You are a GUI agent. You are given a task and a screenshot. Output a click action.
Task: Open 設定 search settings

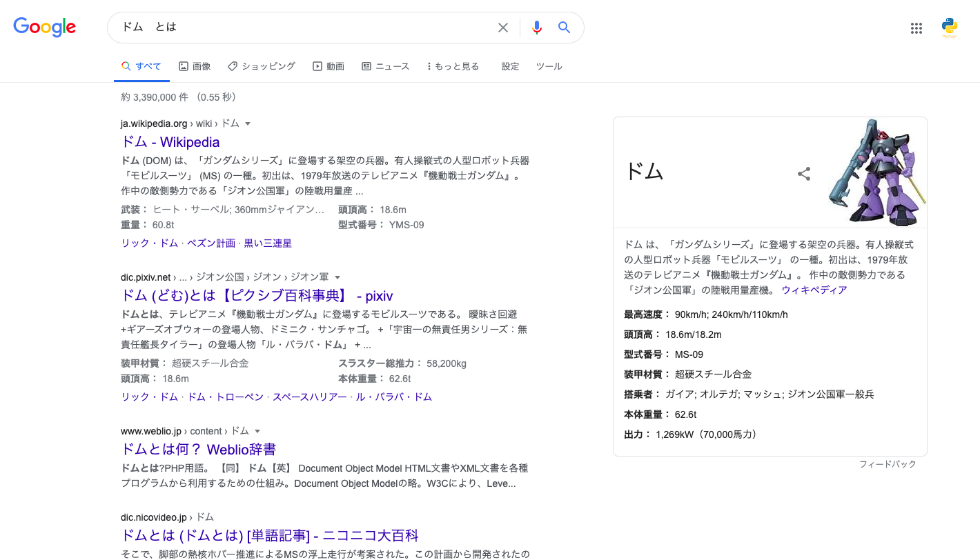point(511,66)
